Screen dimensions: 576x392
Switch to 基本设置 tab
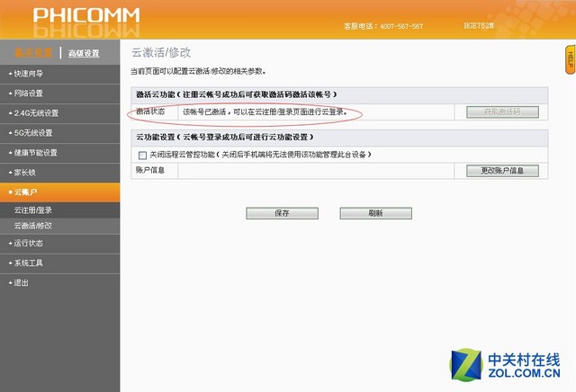pos(33,53)
